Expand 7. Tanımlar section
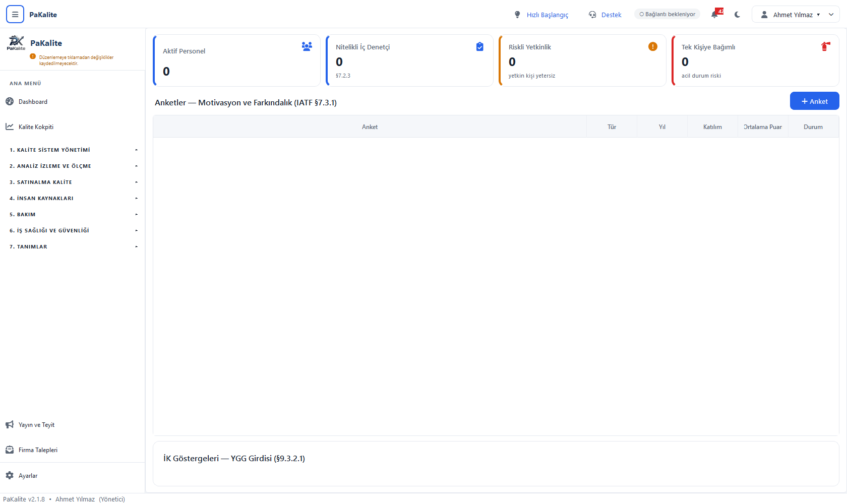The height and width of the screenshot is (504, 847). pos(73,246)
